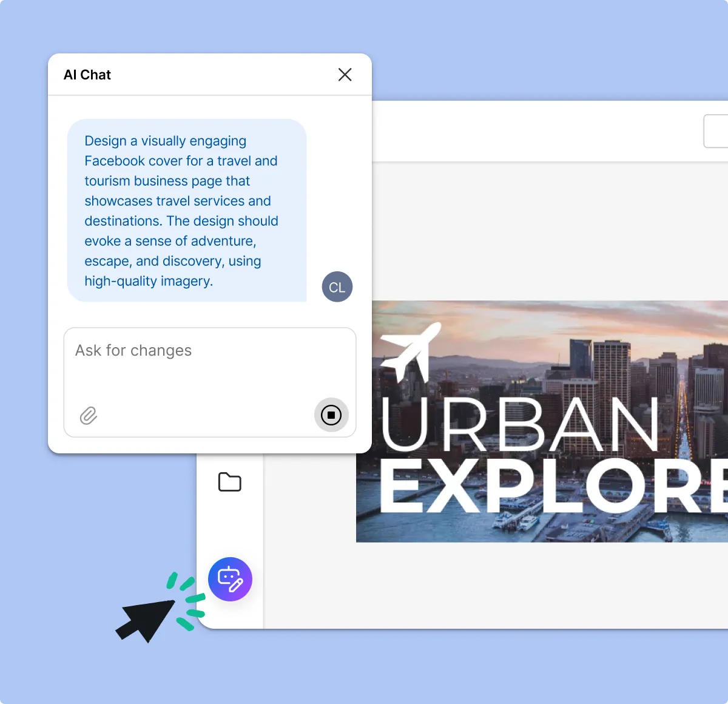Stop AI generation with the stop icon
The height and width of the screenshot is (704, 728).
click(x=331, y=415)
